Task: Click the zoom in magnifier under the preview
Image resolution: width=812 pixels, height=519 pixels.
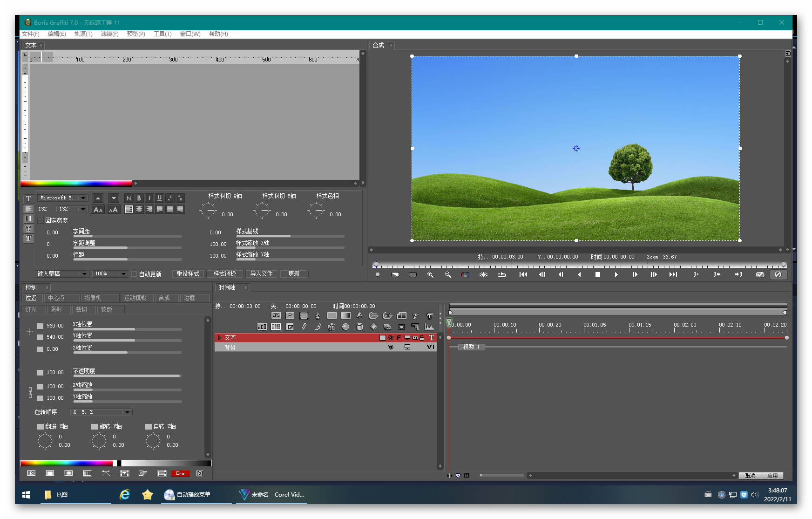Action: pos(430,275)
